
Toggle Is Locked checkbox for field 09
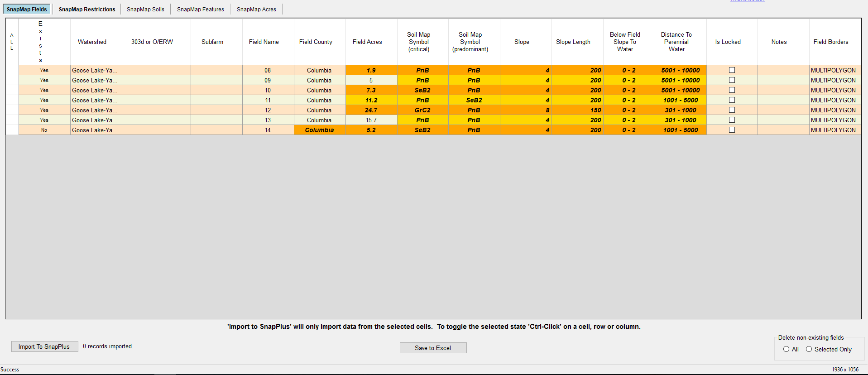(x=732, y=80)
